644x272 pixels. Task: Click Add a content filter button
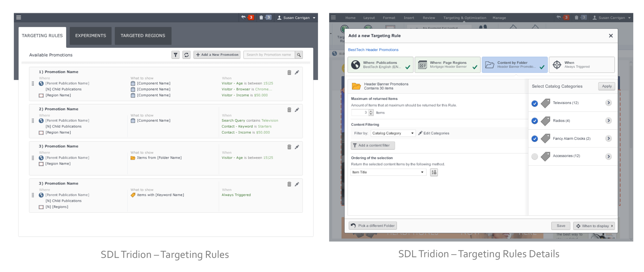pyautogui.click(x=373, y=145)
